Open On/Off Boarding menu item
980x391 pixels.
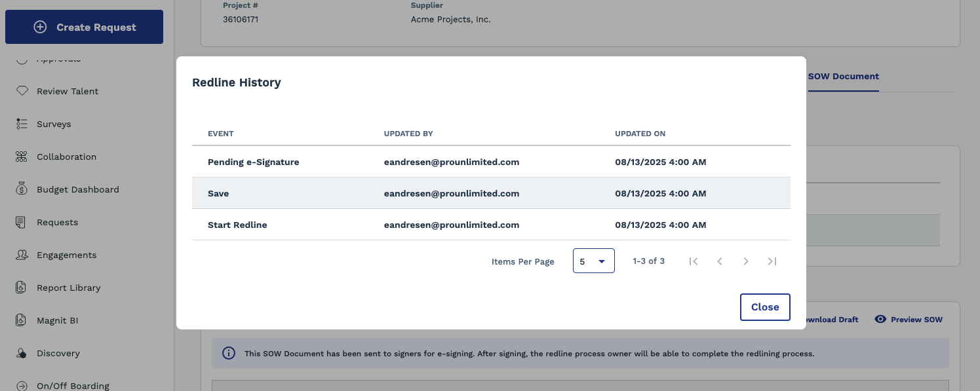click(73, 386)
